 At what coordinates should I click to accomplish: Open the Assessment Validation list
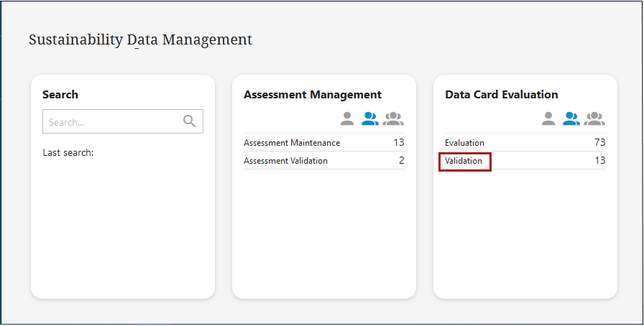click(285, 161)
